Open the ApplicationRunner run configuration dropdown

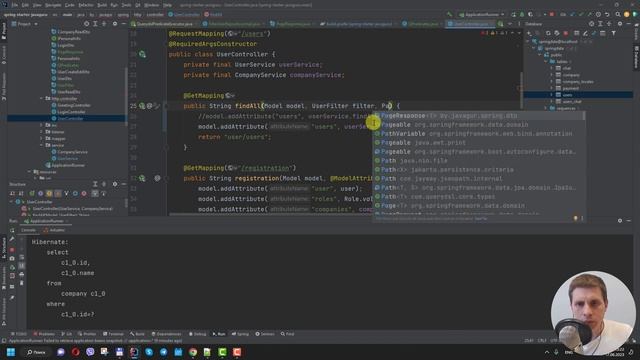point(482,14)
